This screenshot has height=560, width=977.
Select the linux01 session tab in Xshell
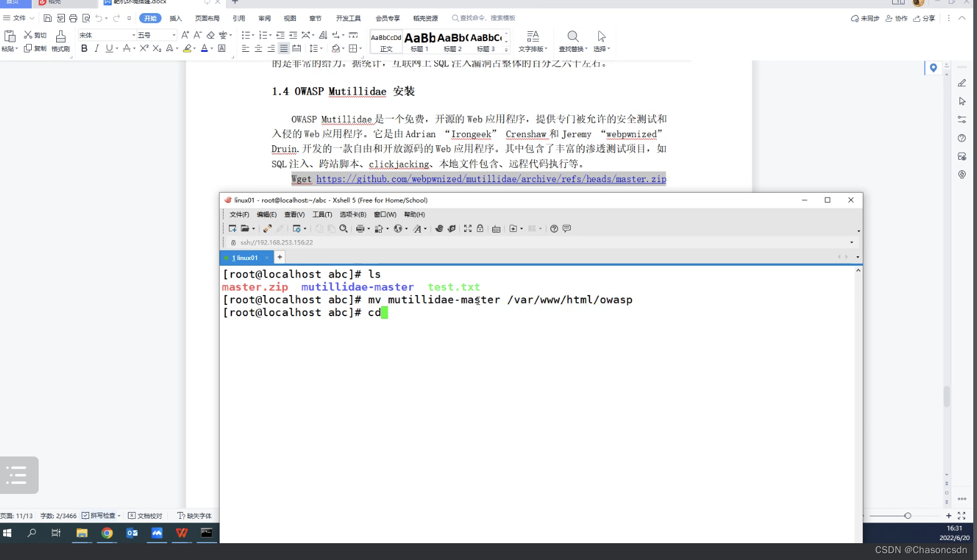246,258
